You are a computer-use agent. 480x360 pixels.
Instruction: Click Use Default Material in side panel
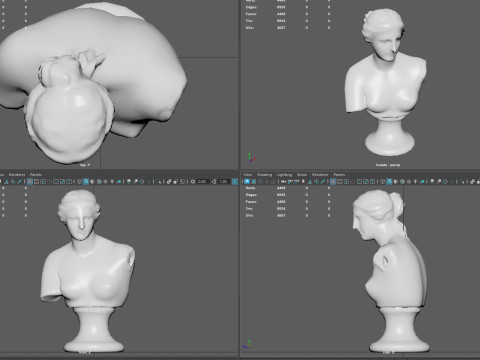point(396,181)
